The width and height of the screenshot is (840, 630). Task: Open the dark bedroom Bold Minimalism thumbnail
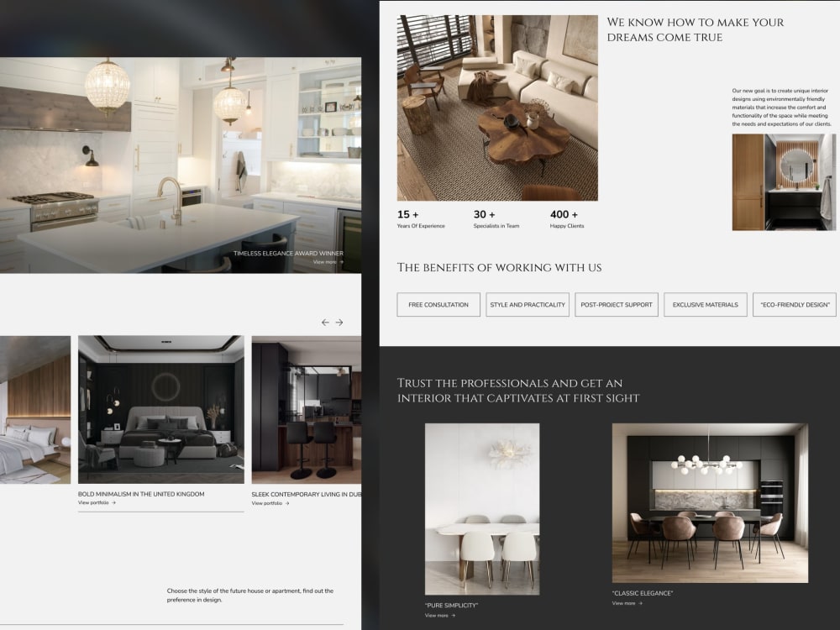(161, 409)
